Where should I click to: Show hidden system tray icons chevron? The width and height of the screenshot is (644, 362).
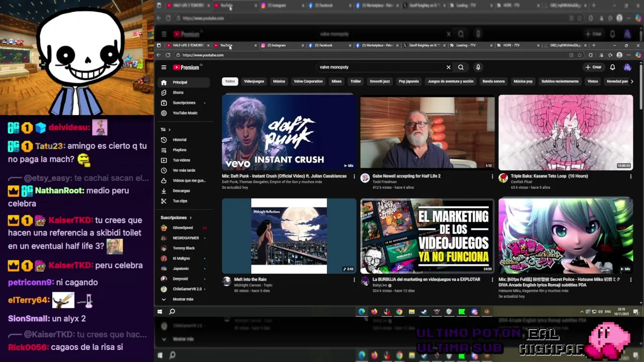point(582,312)
